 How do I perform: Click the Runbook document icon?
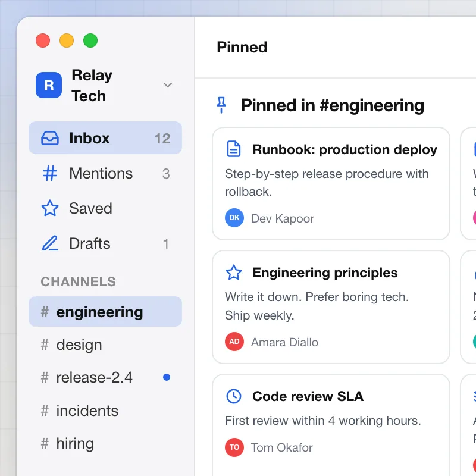pyautogui.click(x=234, y=149)
